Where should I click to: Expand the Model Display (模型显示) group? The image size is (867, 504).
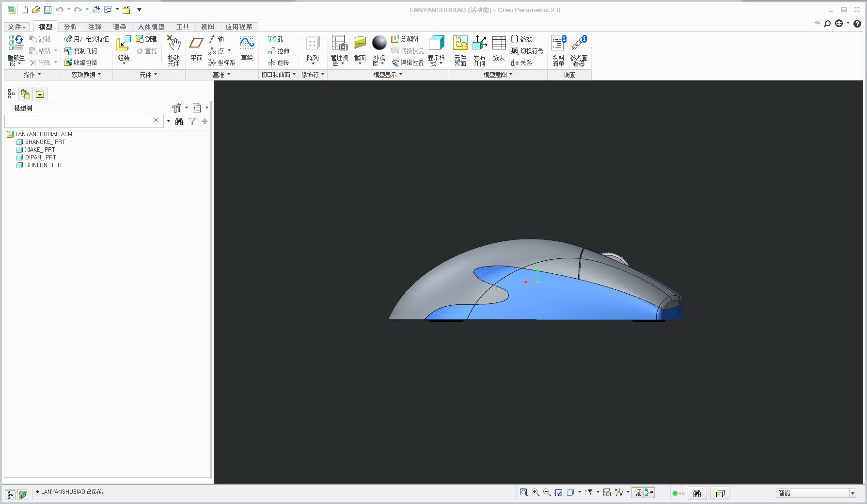click(388, 75)
